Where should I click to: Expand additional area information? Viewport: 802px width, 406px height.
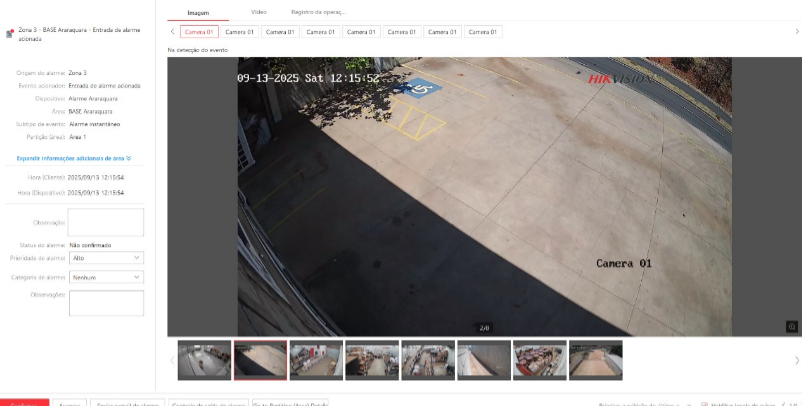pos(74,158)
